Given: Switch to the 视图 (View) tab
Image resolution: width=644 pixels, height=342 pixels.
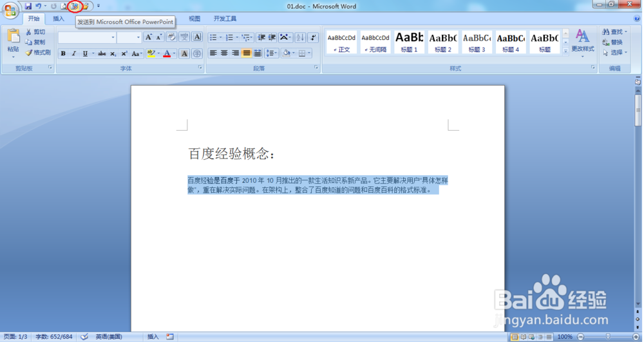Looking at the screenshot, I should (194, 19).
